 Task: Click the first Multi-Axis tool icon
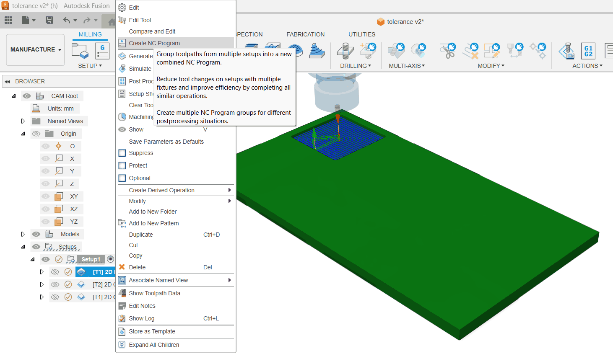click(396, 51)
